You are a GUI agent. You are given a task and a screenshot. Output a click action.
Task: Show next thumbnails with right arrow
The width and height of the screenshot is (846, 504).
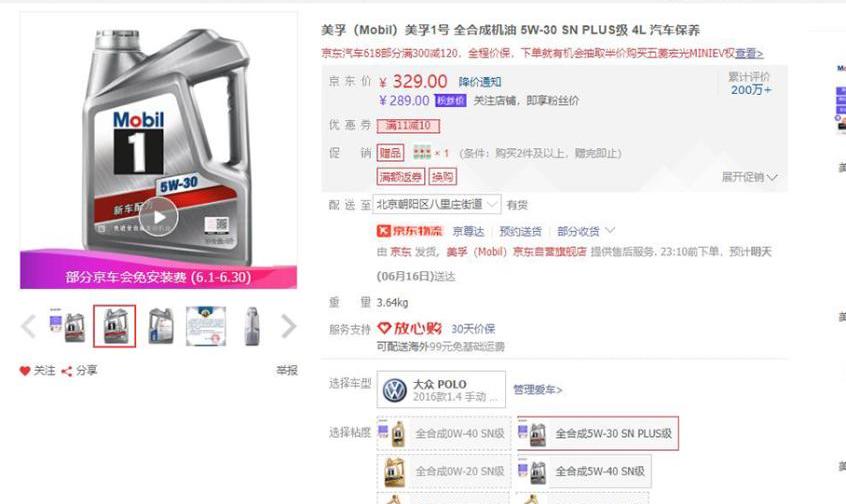tap(289, 326)
